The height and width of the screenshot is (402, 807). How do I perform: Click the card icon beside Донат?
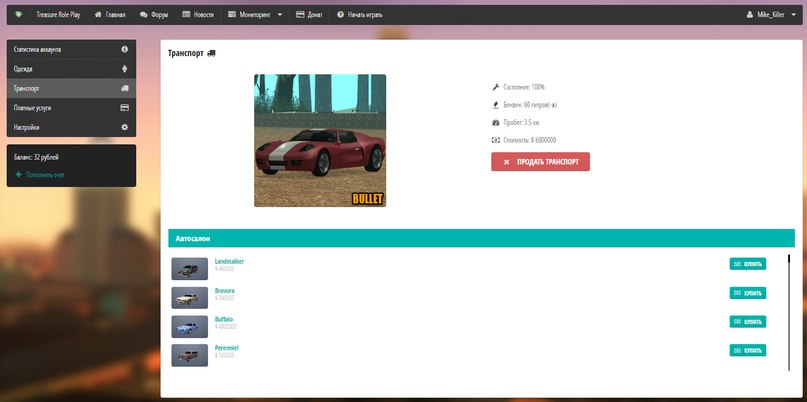coord(300,15)
